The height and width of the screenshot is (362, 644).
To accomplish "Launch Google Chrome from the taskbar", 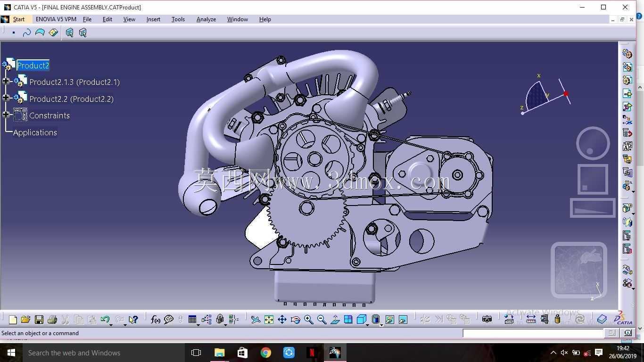I will pos(266,353).
